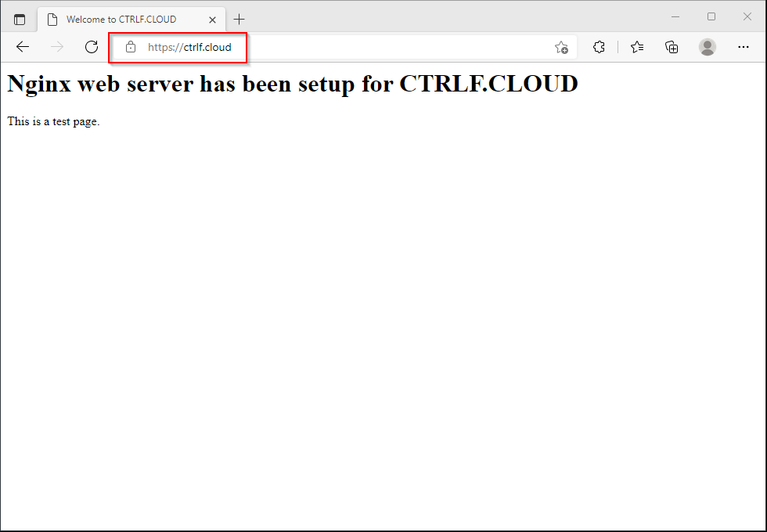Click the forward navigation arrow
767x532 pixels.
(x=57, y=47)
